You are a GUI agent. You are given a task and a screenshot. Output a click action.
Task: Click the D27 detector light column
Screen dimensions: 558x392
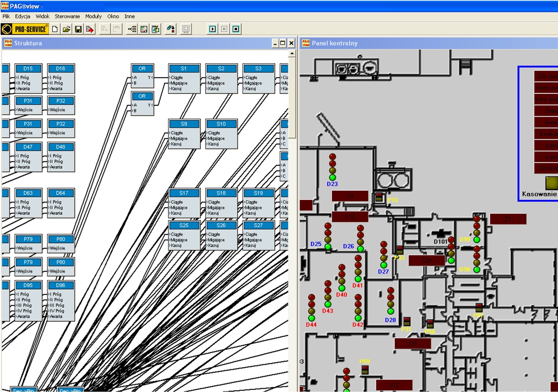pos(384,255)
